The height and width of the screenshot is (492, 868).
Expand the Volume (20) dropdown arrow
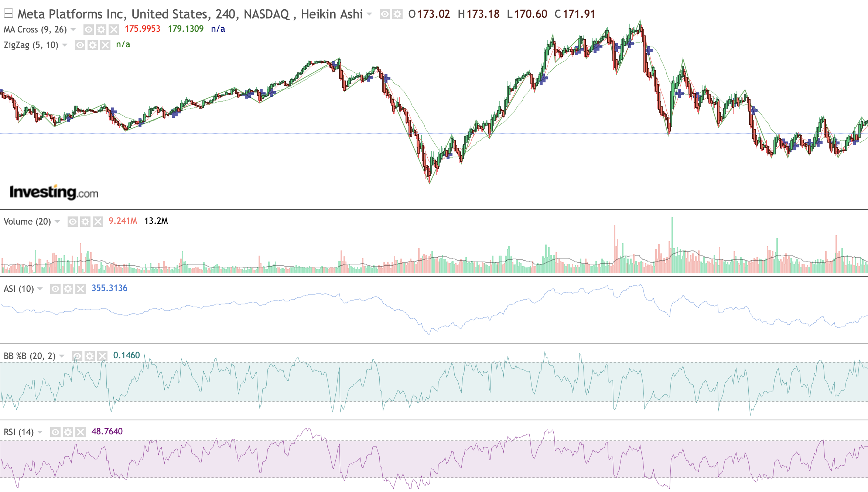pos(57,222)
